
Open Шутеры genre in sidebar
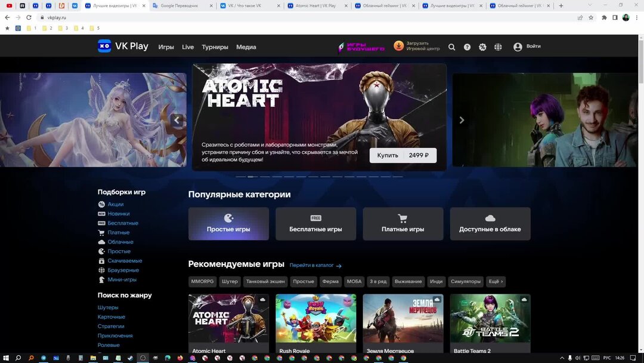108,307
